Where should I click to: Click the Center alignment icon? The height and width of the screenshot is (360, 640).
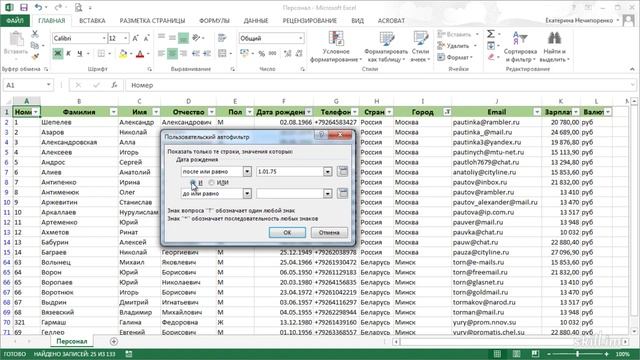[173, 53]
